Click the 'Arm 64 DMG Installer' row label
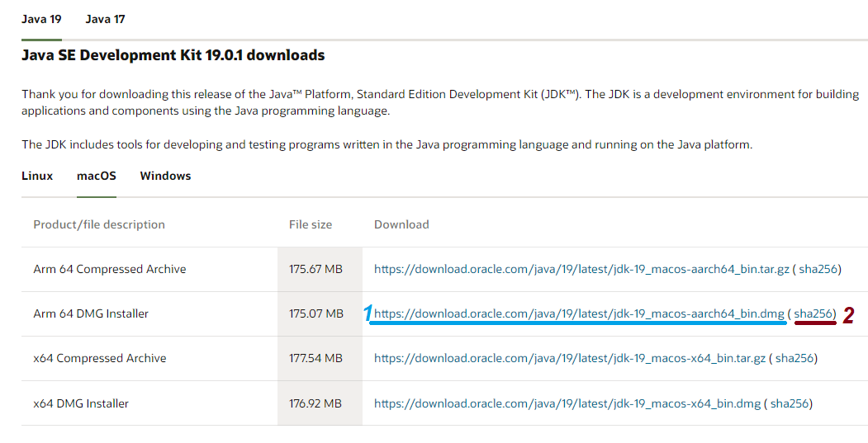 [91, 313]
